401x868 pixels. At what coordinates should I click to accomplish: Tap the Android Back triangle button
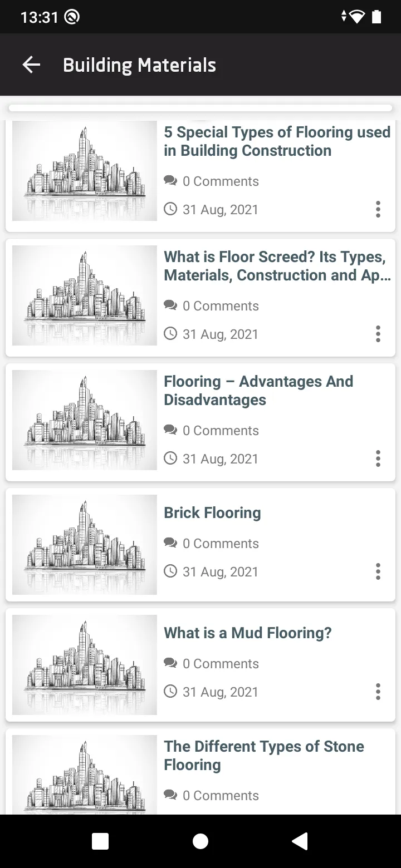coord(300,842)
